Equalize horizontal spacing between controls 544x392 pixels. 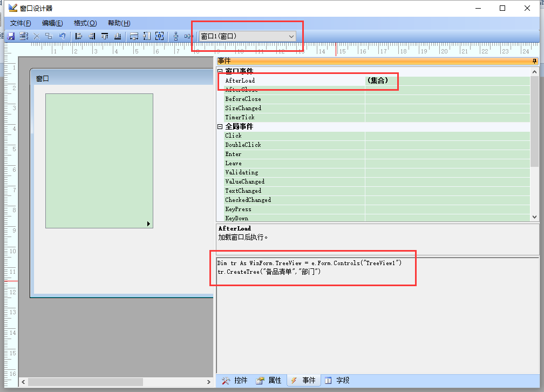coord(188,36)
